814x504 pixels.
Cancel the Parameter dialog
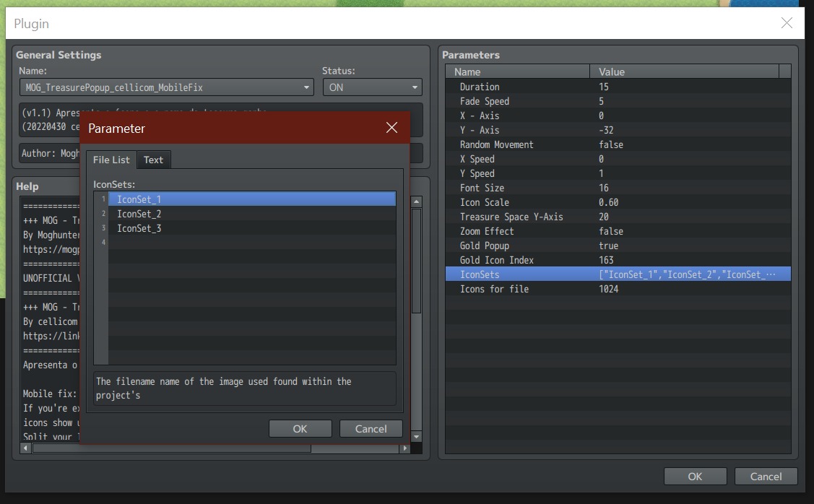coord(371,429)
